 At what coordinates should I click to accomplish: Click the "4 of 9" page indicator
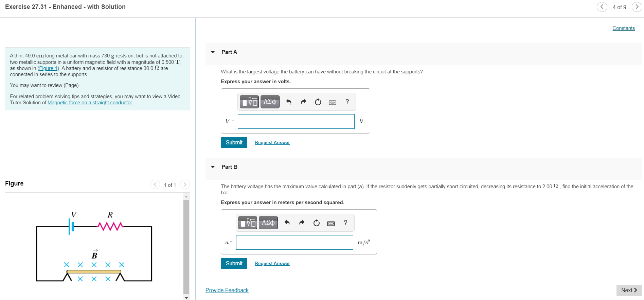coord(619,7)
